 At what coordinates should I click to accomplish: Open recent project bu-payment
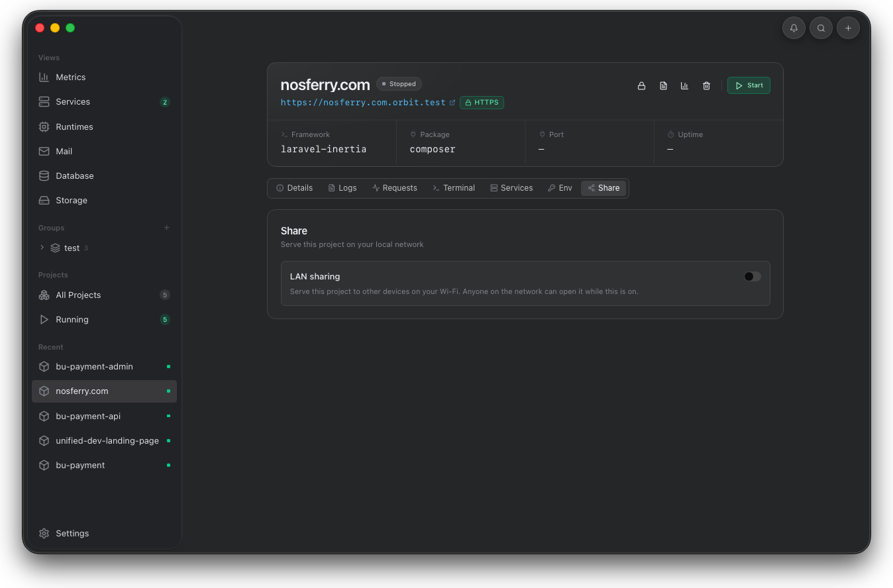click(104, 465)
